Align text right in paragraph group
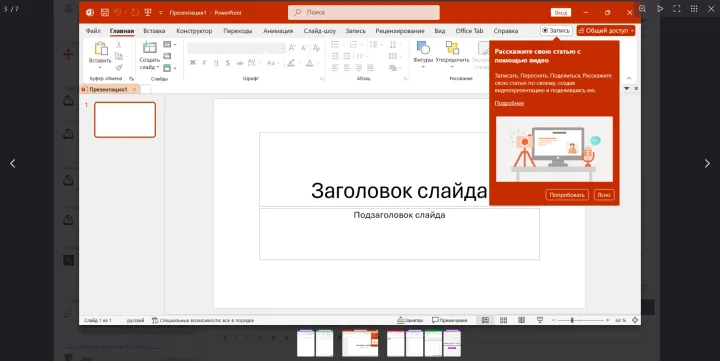 tap(359, 68)
